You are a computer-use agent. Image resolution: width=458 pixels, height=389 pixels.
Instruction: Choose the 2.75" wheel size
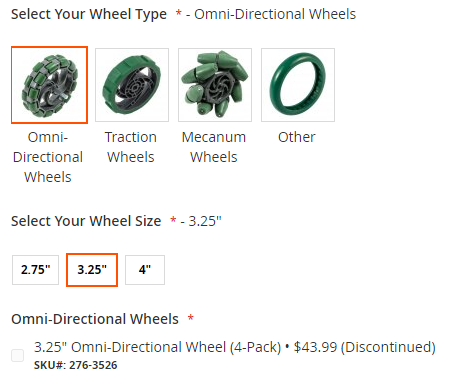point(35,270)
